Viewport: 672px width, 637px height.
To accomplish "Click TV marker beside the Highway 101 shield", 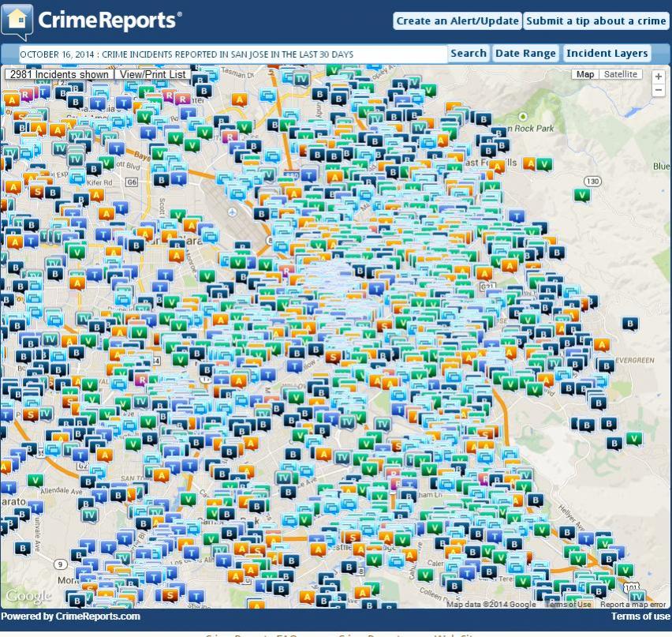I will point(637,596).
